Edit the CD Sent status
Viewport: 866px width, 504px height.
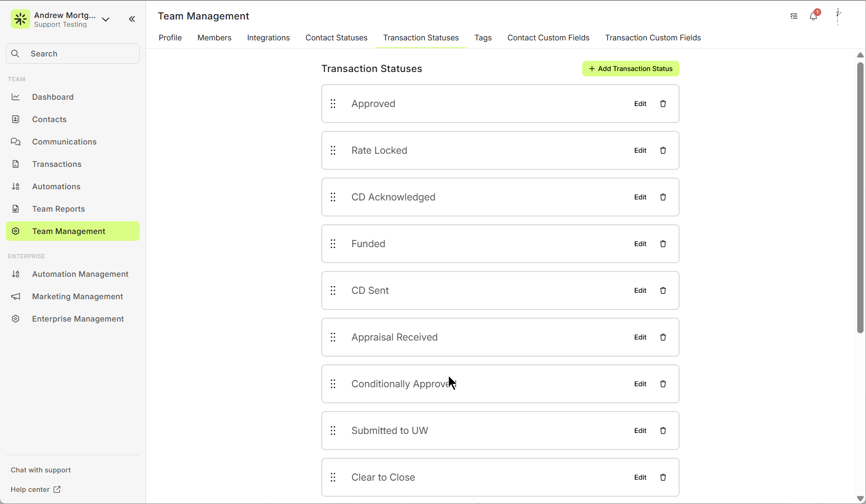[640, 290]
